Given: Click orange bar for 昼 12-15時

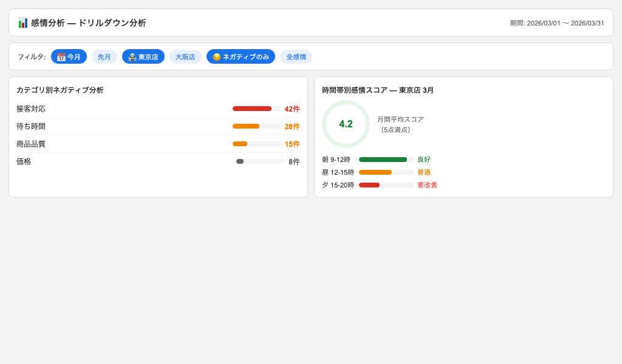Looking at the screenshot, I should click(x=375, y=172).
